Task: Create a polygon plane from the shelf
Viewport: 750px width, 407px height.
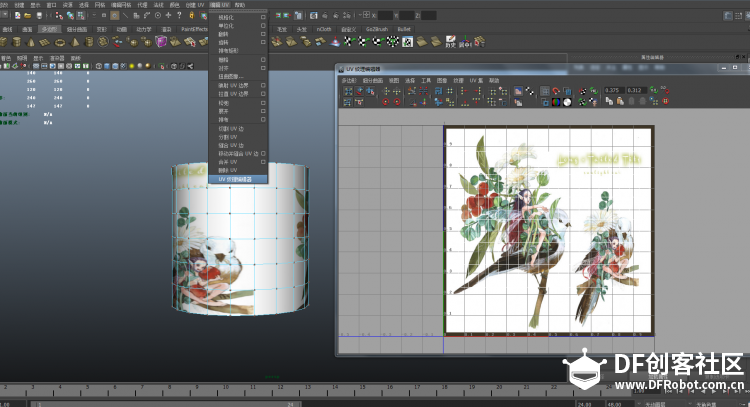Action: click(45, 42)
